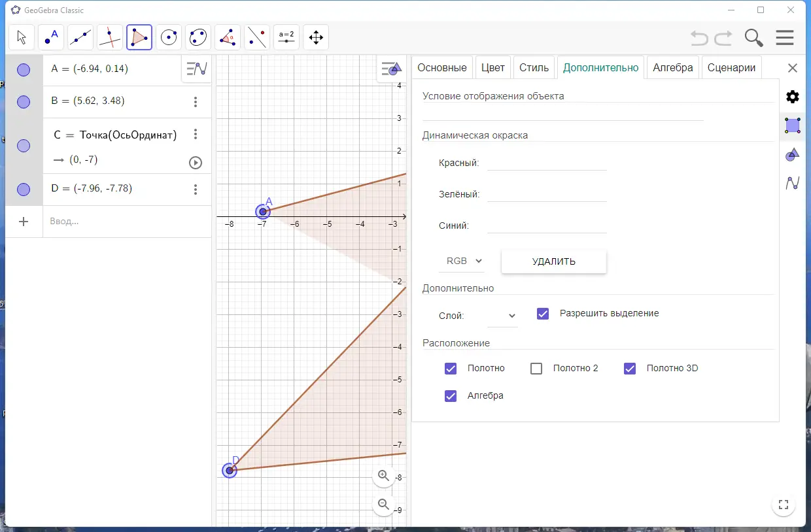
Task: Switch to Цвет tab
Action: click(493, 67)
